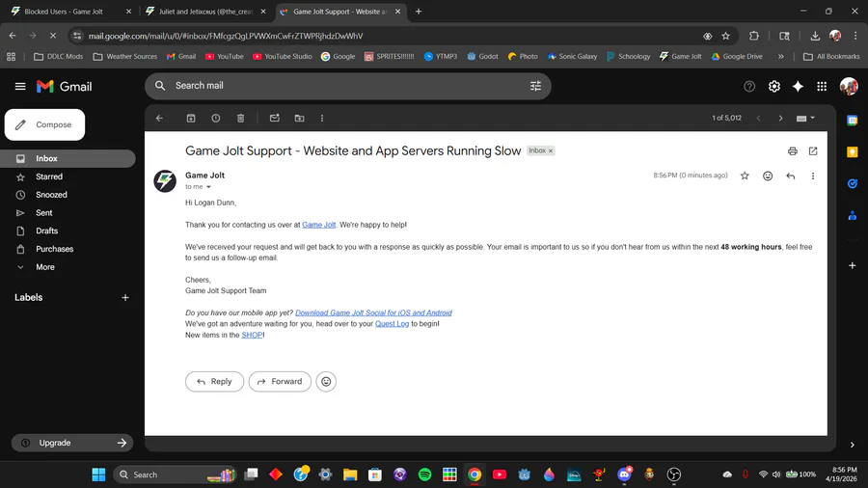Open the Gemini sparkle icon
This screenshot has width=868, height=488.
point(798,86)
